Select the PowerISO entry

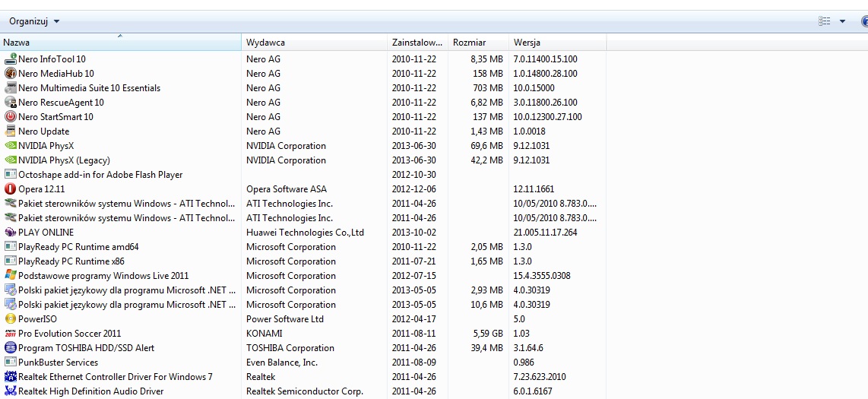(38, 318)
